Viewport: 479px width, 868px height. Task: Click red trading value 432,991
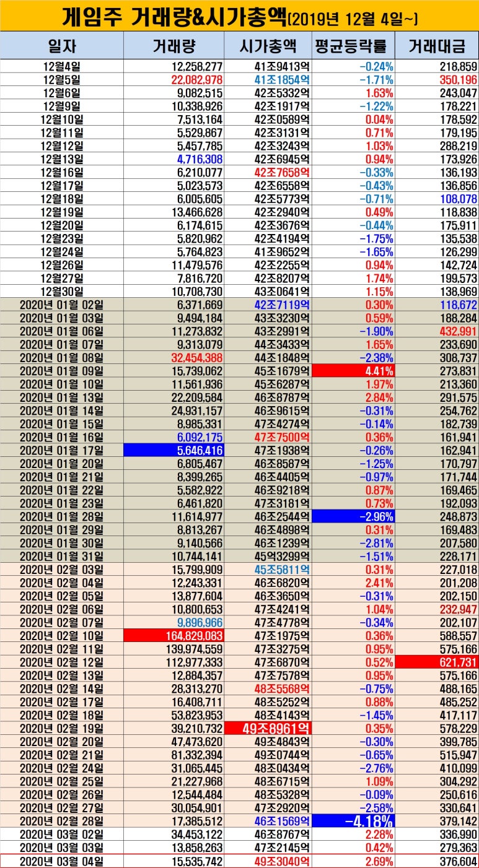(457, 331)
